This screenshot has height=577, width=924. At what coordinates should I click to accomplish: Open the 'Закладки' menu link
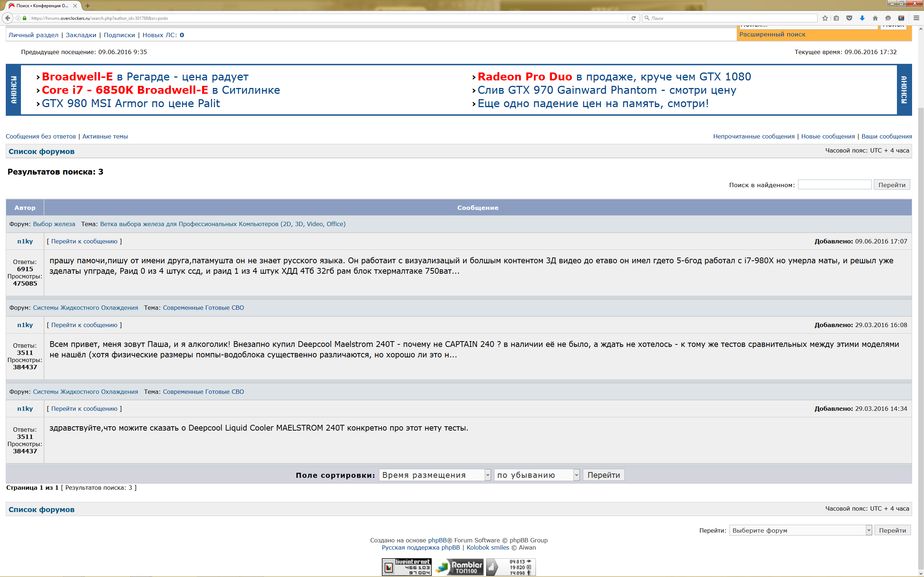[81, 35]
